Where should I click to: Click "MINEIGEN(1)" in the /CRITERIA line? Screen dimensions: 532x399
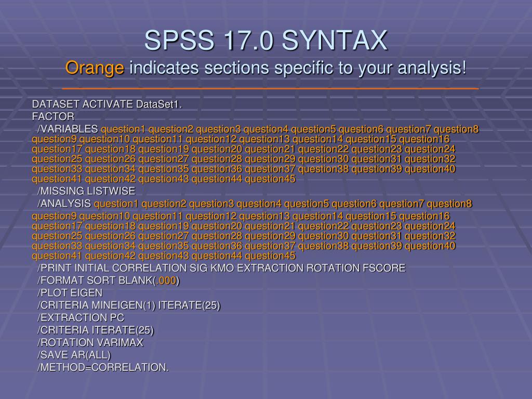click(x=124, y=305)
